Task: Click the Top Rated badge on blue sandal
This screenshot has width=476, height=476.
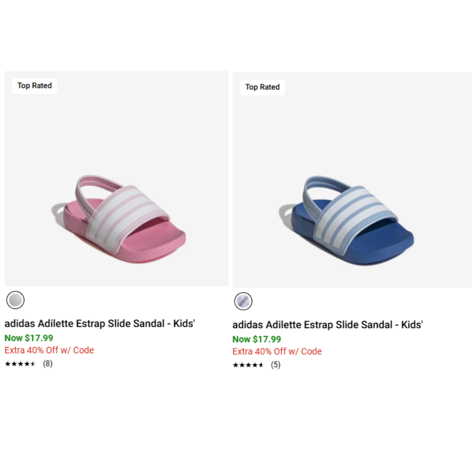Action: coord(263,88)
